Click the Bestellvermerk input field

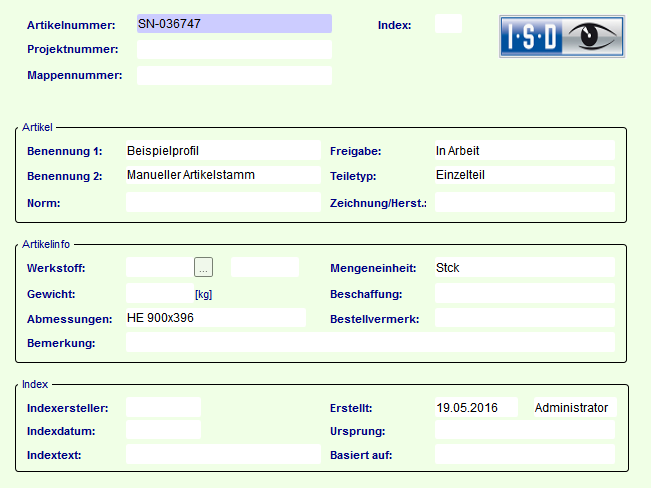(524, 319)
